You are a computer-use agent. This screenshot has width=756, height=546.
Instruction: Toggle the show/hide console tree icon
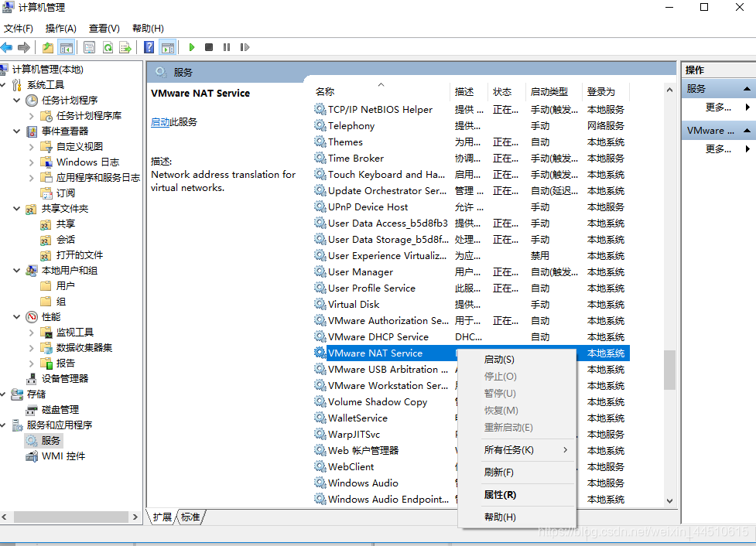pyautogui.click(x=66, y=47)
